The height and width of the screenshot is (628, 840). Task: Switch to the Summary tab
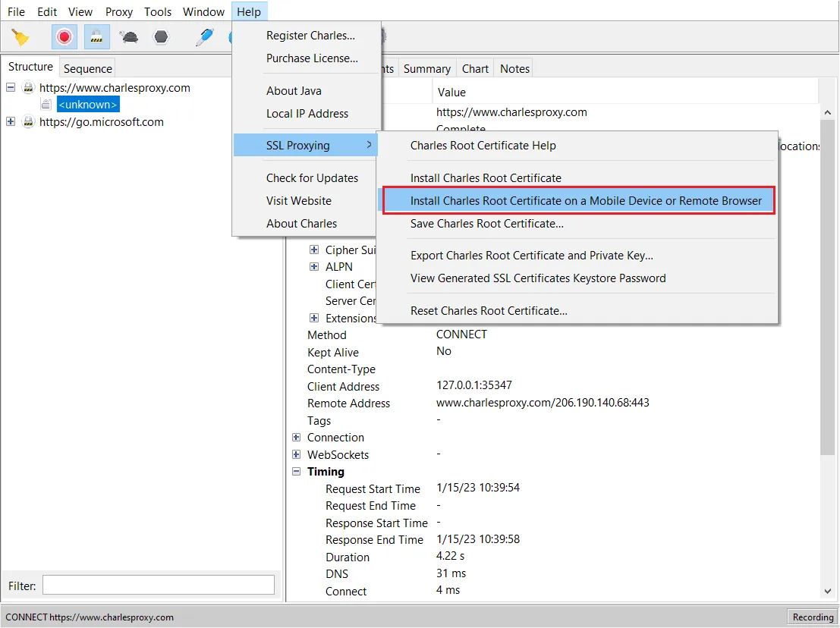point(427,68)
